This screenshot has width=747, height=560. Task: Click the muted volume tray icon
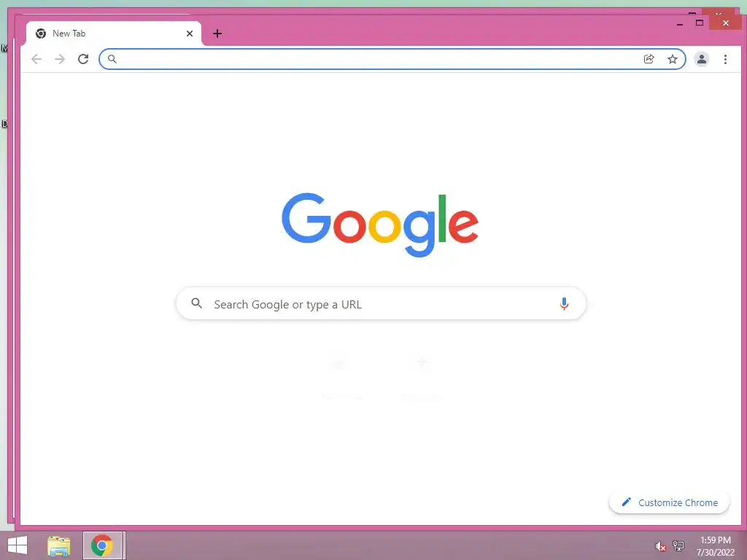pyautogui.click(x=660, y=546)
